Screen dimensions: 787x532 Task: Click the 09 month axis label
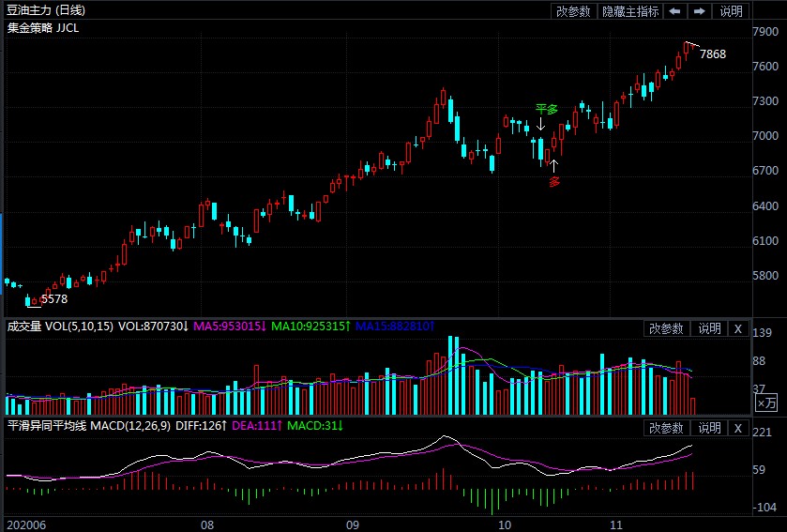(x=353, y=525)
